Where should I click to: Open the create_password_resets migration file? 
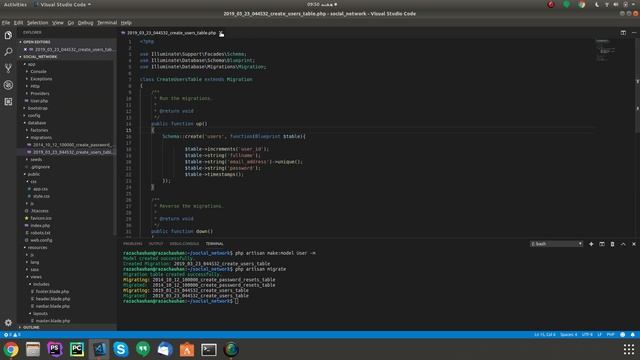click(x=71, y=145)
